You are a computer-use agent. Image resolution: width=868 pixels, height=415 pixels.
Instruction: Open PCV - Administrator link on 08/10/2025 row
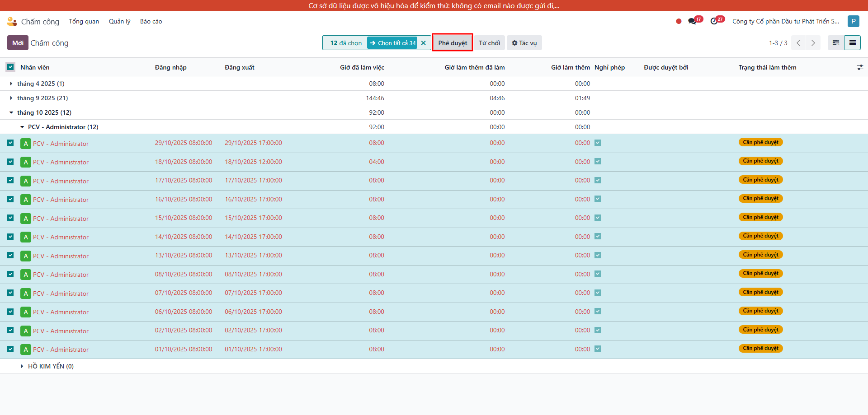coord(61,275)
